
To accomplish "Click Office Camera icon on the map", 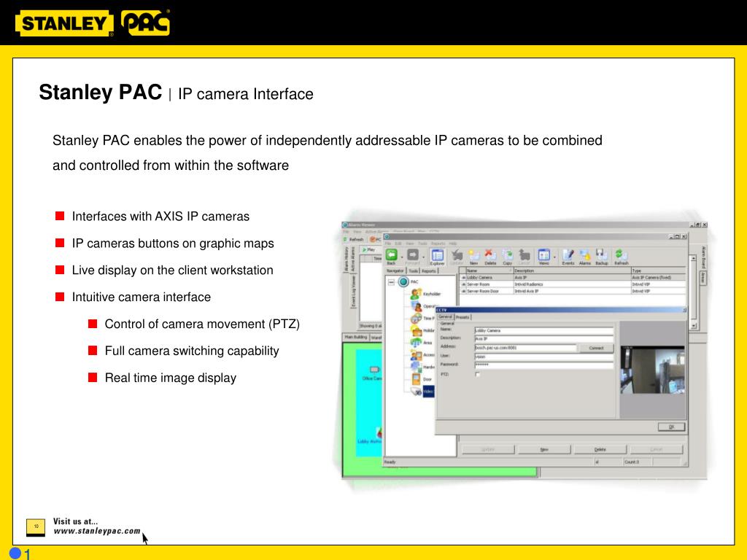I will point(374,370).
